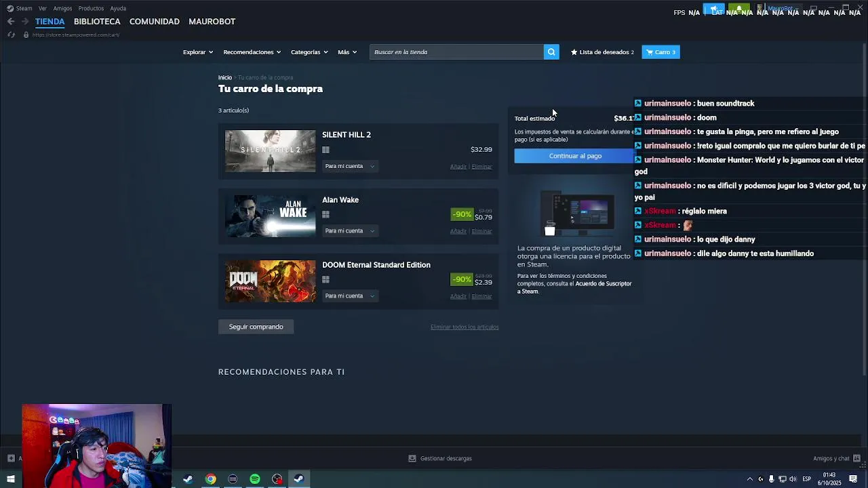
Task: Open the green notifications bell
Action: click(738, 9)
